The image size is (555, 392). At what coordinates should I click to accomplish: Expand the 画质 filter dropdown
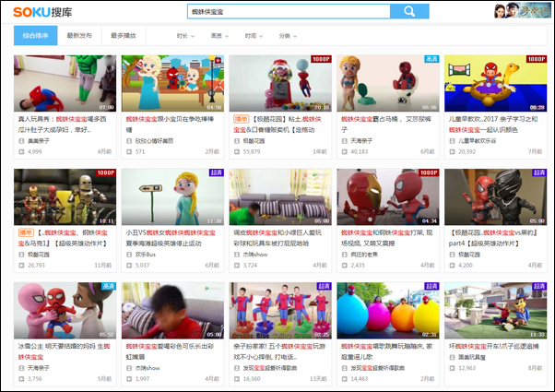coord(219,36)
